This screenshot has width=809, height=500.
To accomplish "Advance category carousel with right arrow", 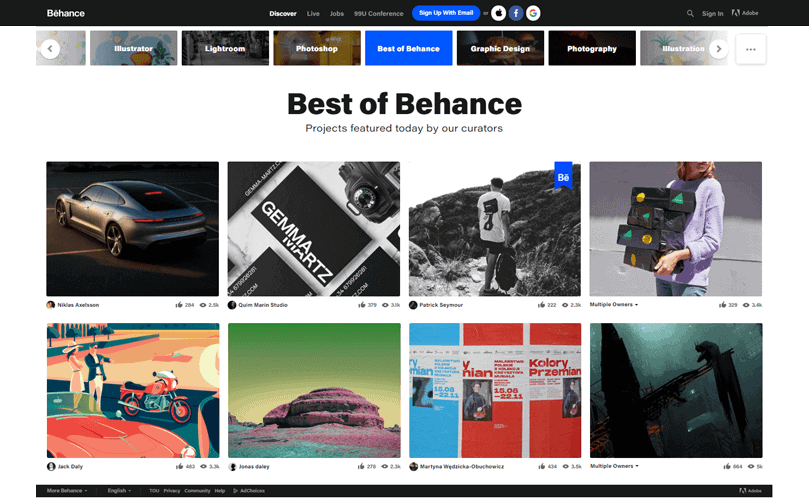I will [719, 49].
